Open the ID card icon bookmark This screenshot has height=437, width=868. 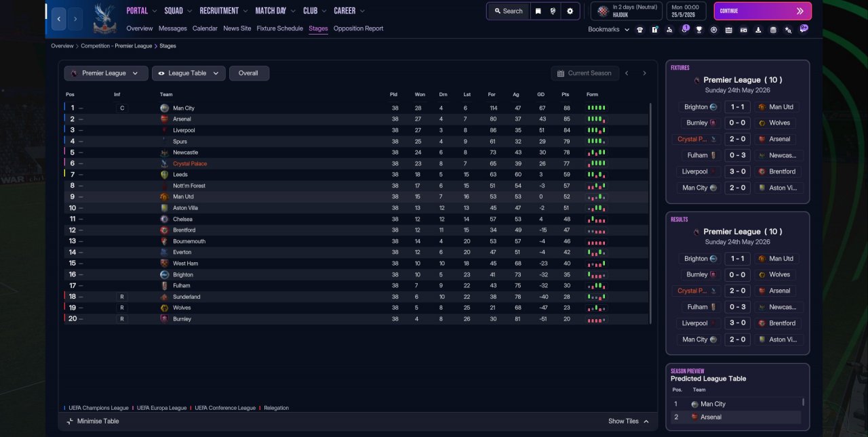coord(743,30)
